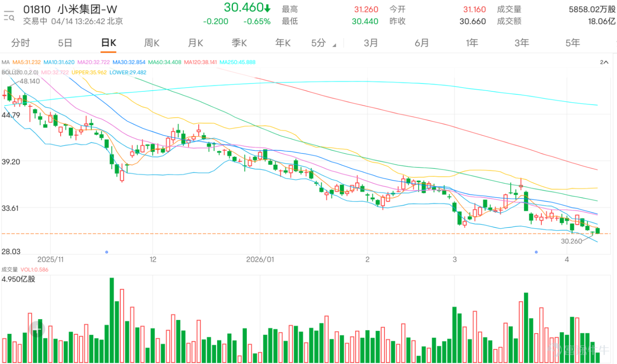Screen dimensions: 617x364
Task: Click MA120:38.141 indicator label
Action: [x=201, y=62]
